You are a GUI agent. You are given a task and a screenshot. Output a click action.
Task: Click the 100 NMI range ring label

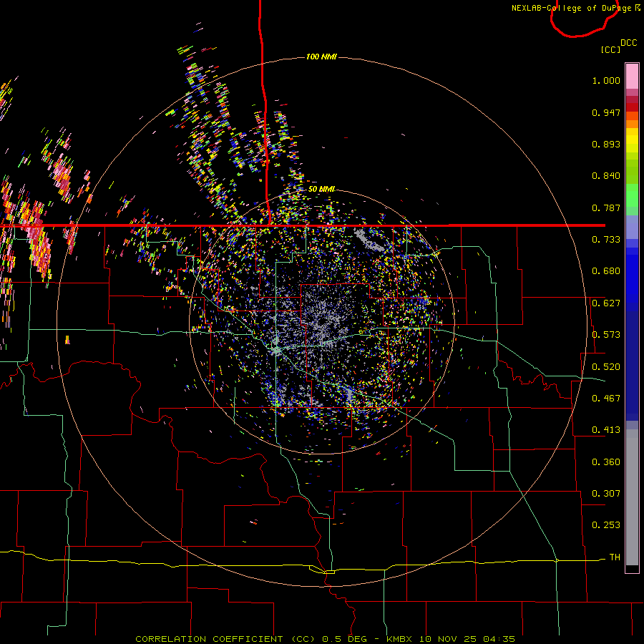click(321, 57)
